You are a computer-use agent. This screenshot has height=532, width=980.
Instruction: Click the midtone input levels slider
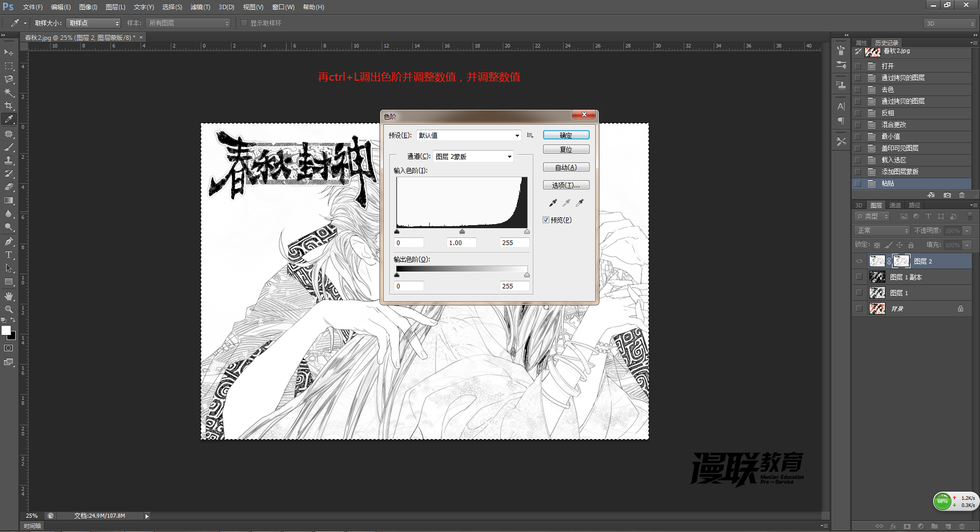pos(462,232)
